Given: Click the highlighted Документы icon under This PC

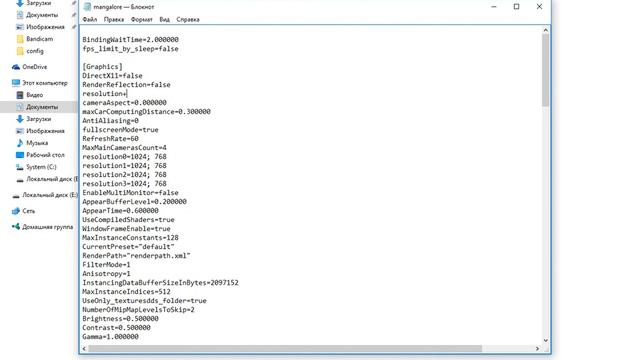Looking at the screenshot, I should (x=20, y=107).
